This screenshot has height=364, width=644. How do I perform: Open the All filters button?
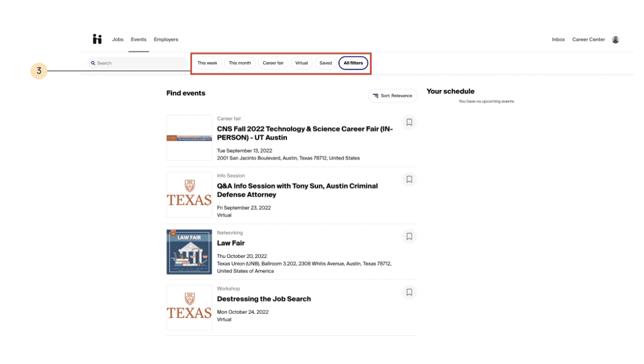tap(353, 63)
